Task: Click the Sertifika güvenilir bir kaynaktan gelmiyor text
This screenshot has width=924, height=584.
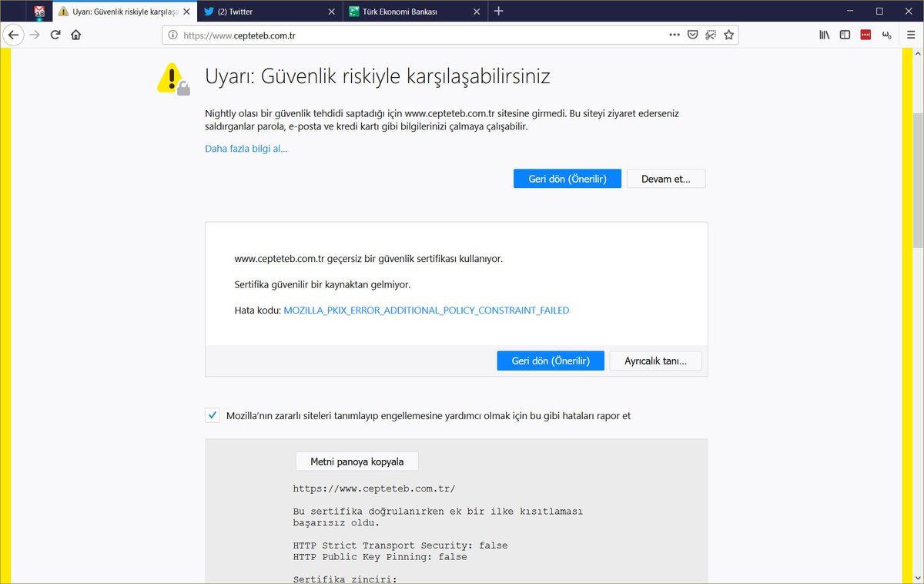Action: click(x=323, y=284)
